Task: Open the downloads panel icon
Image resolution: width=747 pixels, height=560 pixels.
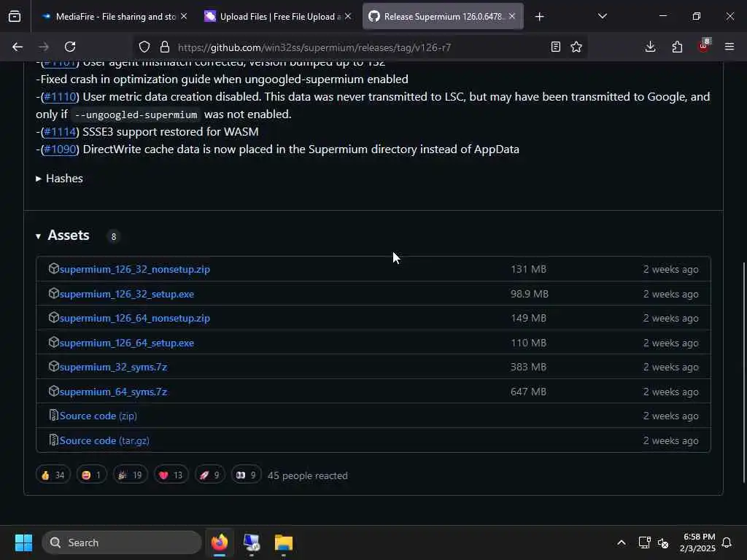Action: tap(650, 47)
